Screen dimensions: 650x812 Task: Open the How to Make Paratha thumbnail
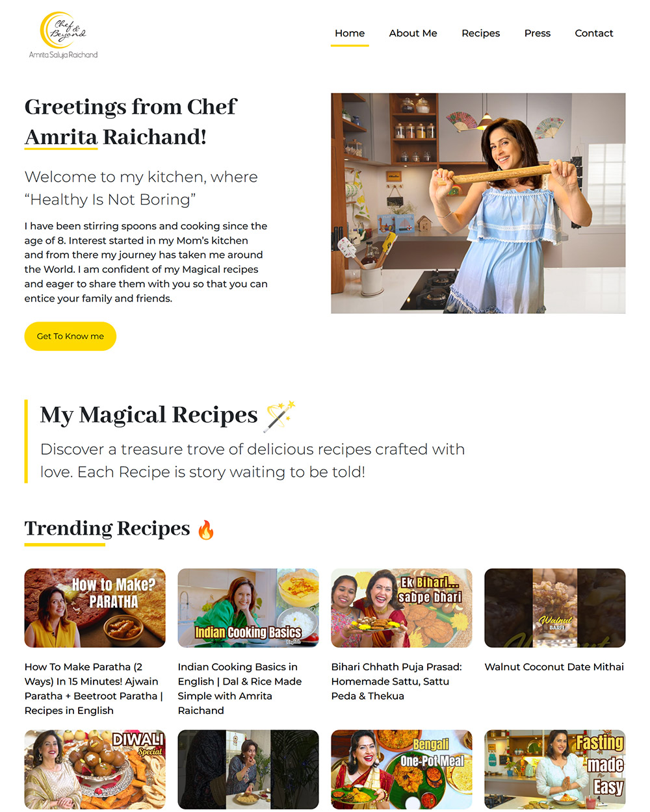click(95, 608)
